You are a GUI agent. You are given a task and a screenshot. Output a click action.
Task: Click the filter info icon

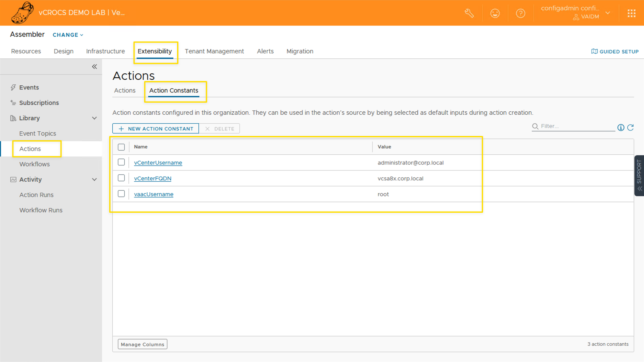[621, 127]
